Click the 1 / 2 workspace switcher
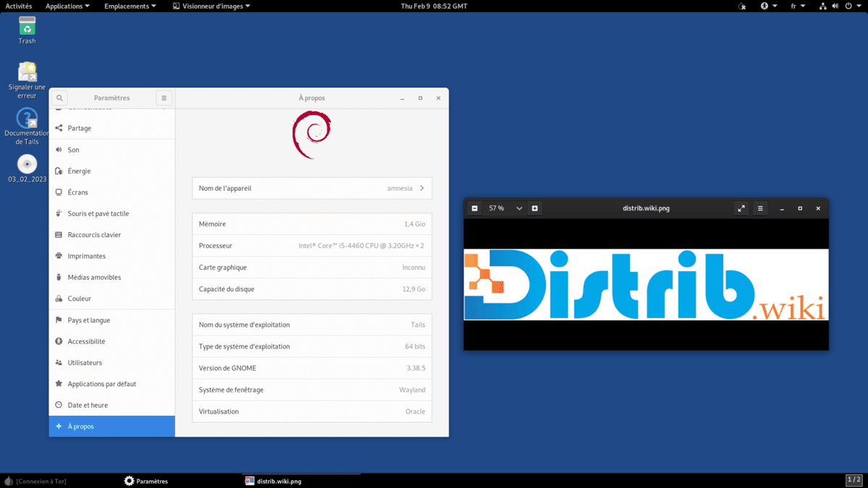Viewport: 868px width, 488px height. coord(854,480)
